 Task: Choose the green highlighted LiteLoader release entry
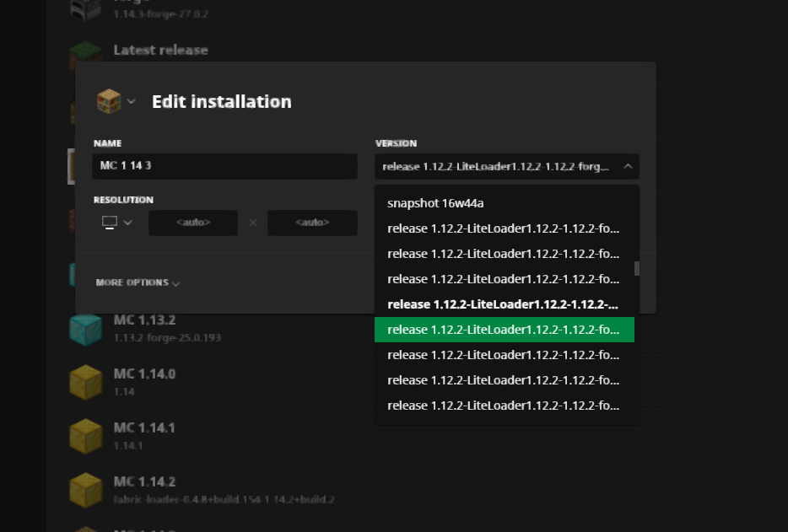click(x=504, y=330)
